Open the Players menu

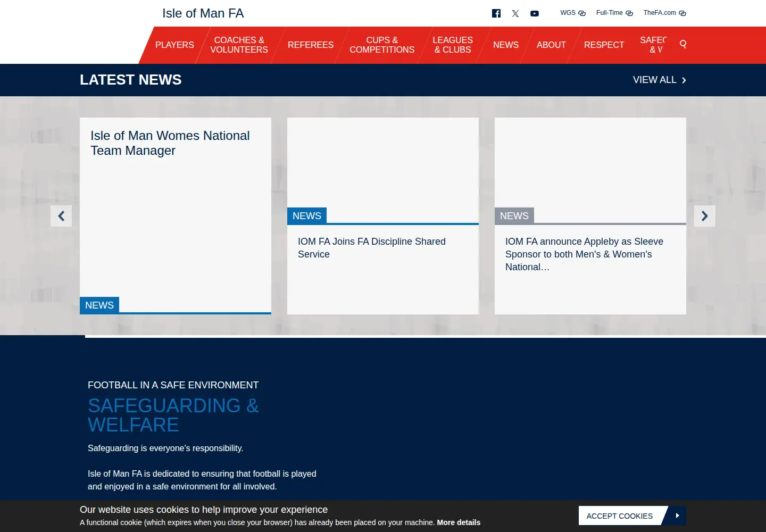pyautogui.click(x=174, y=45)
